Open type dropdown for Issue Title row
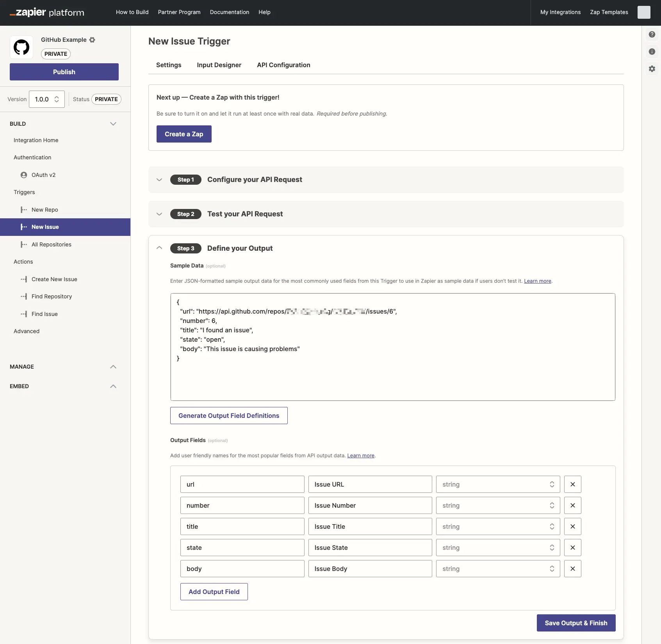Viewport: 661px width, 644px height. pyautogui.click(x=498, y=526)
